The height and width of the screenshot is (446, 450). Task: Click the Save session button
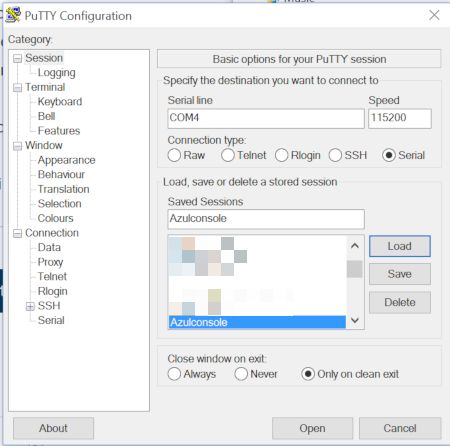pos(400,274)
